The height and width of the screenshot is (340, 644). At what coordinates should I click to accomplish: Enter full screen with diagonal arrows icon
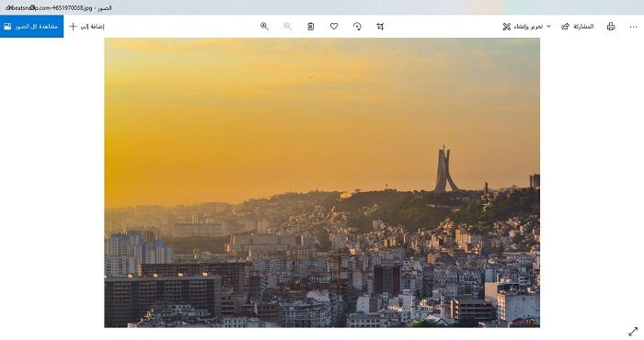[633, 331]
